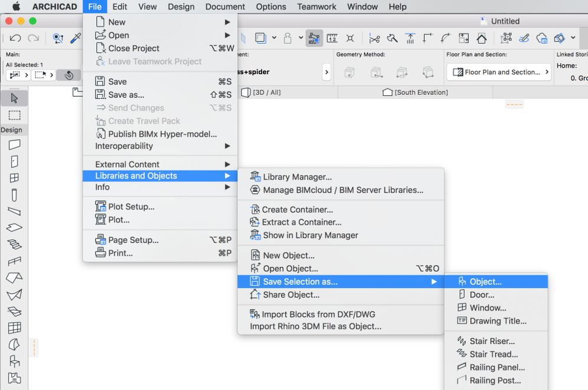Expand the Open submenu

[x=227, y=35]
